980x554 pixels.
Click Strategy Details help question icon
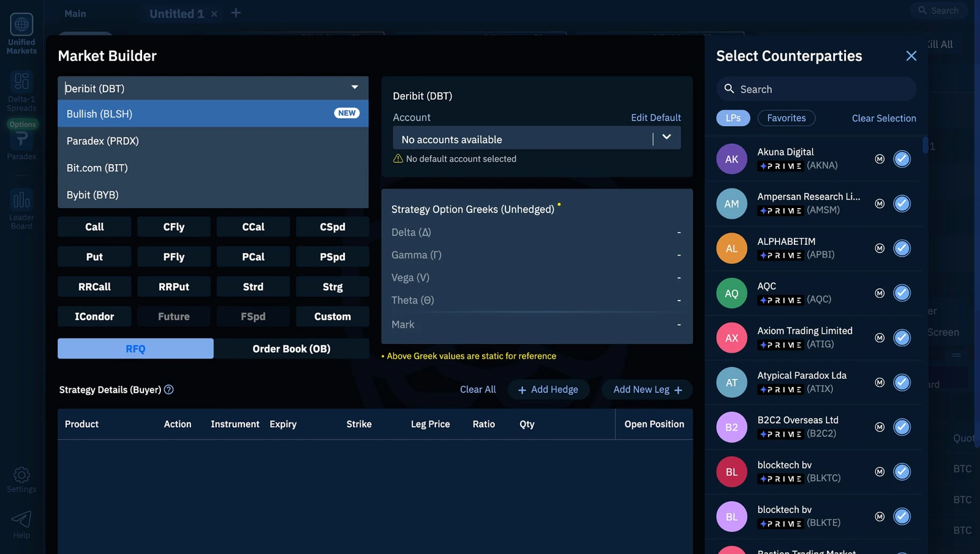click(169, 389)
